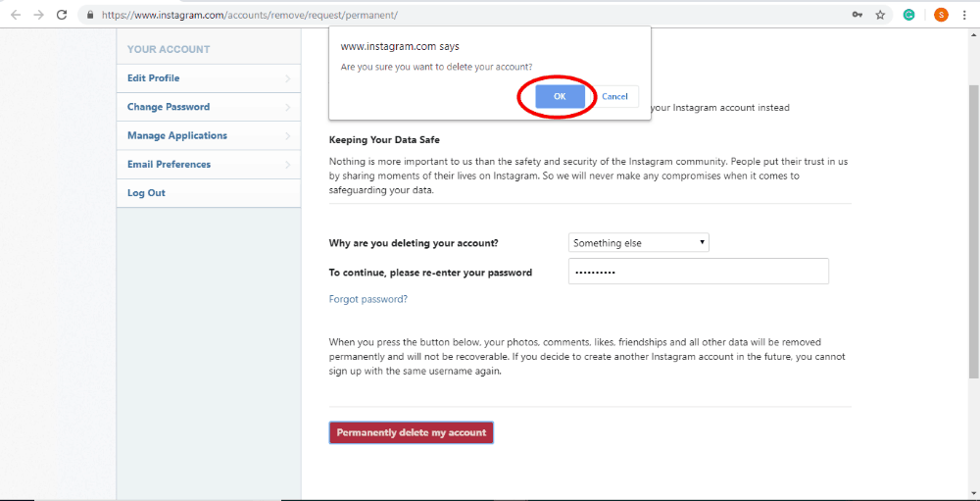The height and width of the screenshot is (501, 980).
Task: Open the 'Something else' reason dropdown
Action: (639, 243)
